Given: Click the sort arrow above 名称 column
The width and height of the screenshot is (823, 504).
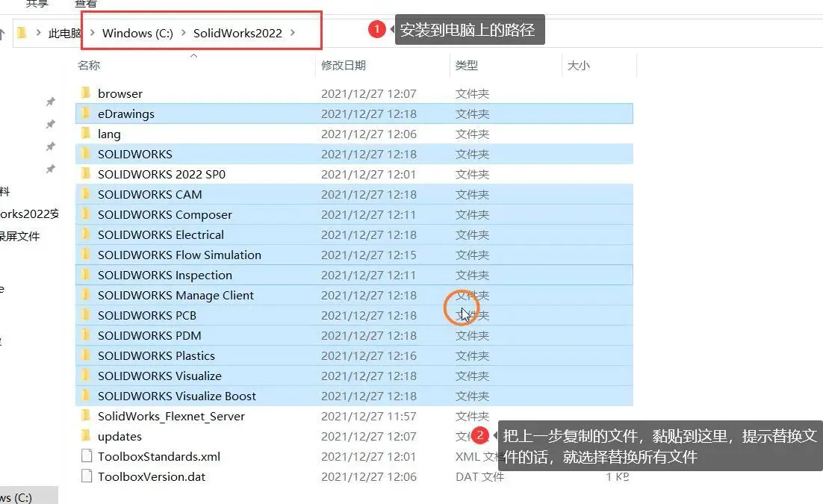Looking at the screenshot, I should [193, 55].
